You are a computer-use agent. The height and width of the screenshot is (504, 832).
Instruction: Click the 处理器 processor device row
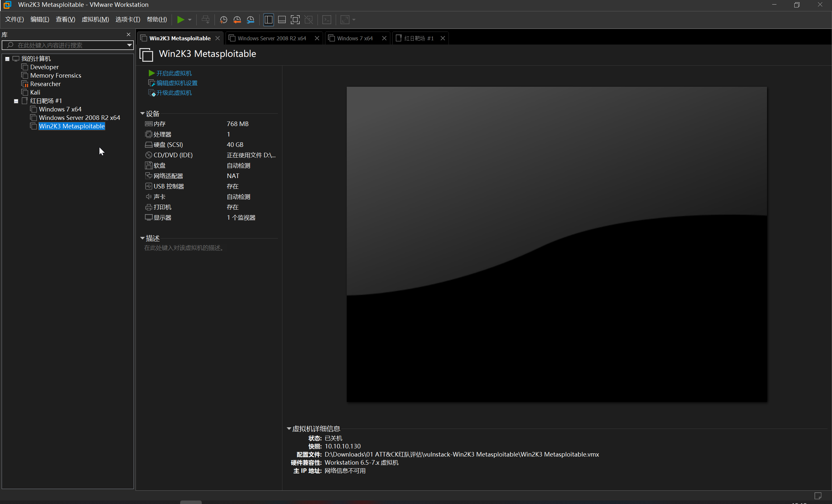[x=210, y=134]
